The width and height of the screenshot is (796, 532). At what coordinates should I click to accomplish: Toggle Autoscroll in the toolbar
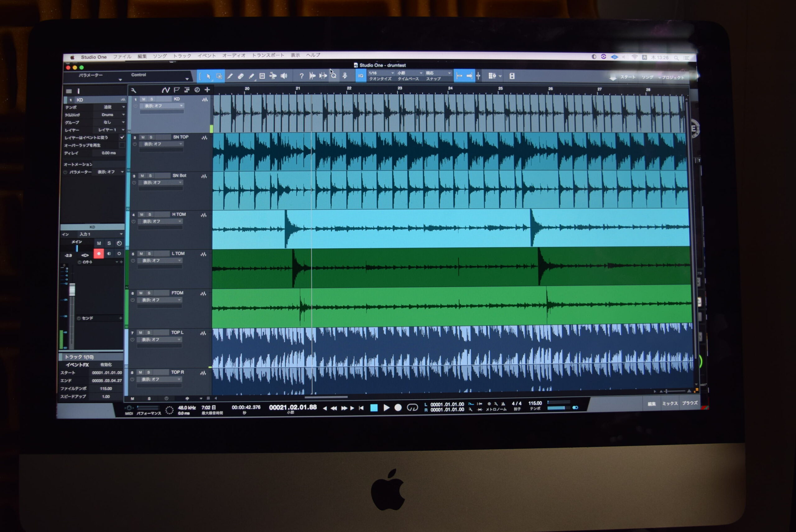click(x=470, y=76)
